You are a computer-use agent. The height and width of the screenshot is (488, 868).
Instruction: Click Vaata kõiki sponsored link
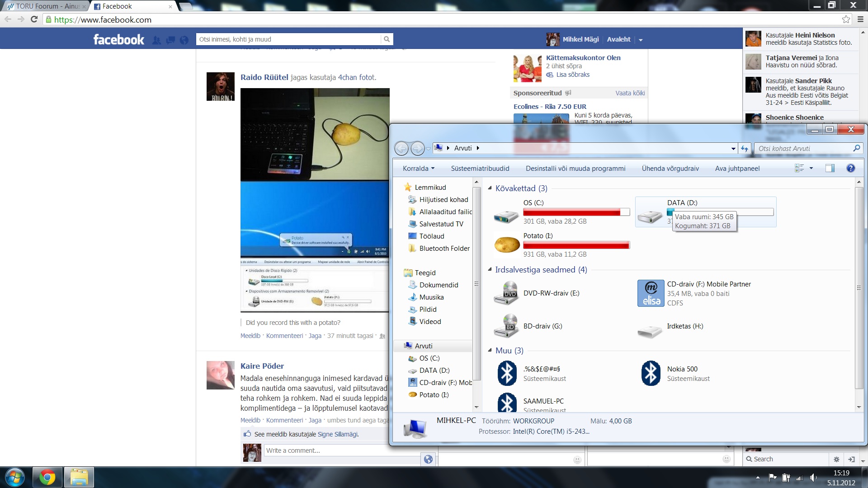click(x=630, y=93)
